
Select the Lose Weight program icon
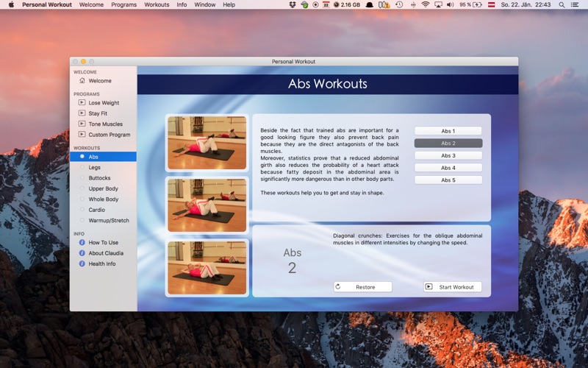click(82, 102)
